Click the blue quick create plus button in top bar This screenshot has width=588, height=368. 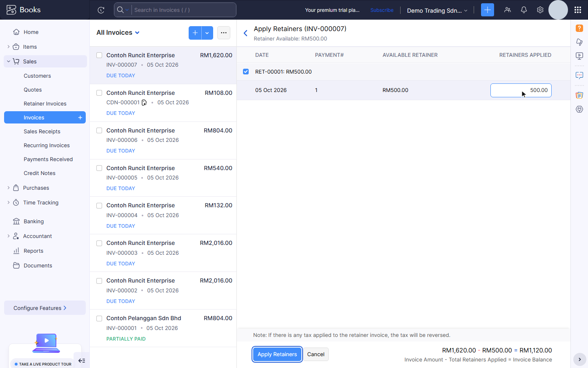488,10
